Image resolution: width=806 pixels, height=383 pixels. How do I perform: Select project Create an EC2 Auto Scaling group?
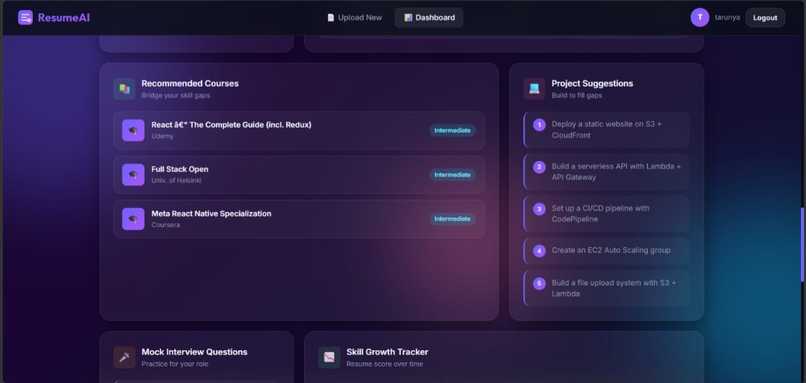pos(607,251)
